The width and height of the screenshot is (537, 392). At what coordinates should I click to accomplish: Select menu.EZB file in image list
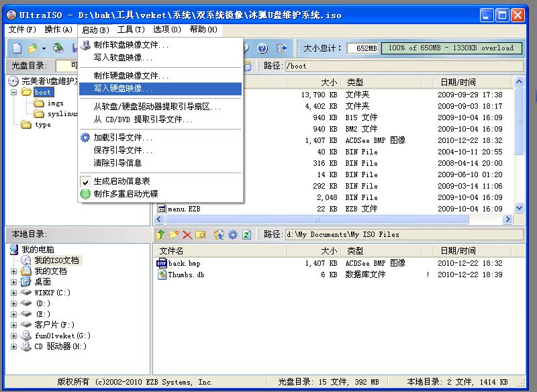[184, 209]
